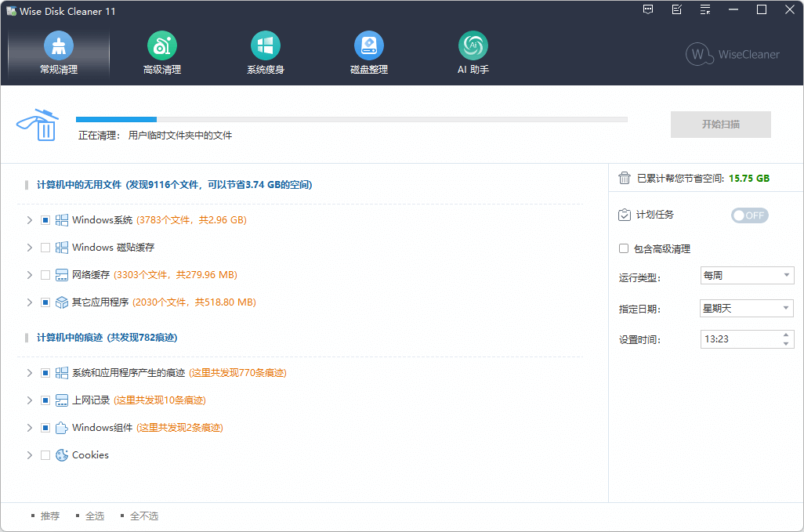Click the 全选 link
The image size is (804, 532).
coord(94,516)
